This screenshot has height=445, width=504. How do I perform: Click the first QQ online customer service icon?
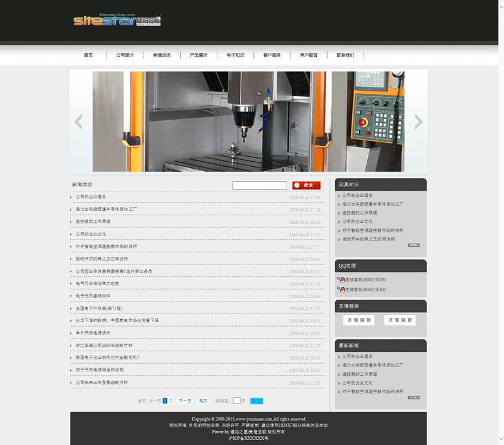tap(340, 279)
